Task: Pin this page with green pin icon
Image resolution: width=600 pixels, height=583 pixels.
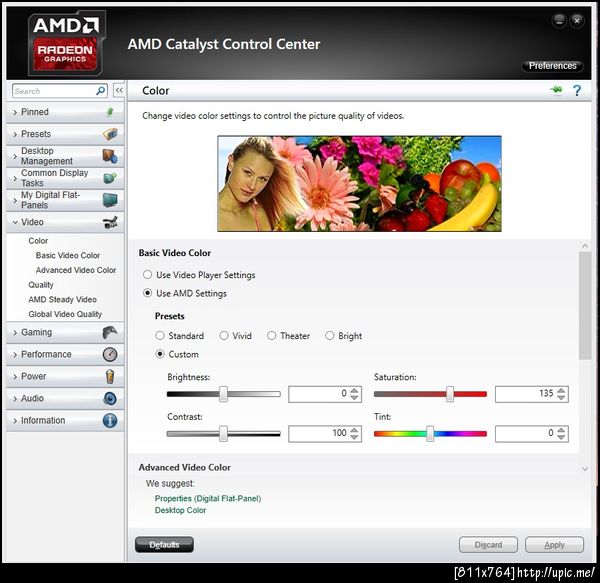Action: point(557,90)
